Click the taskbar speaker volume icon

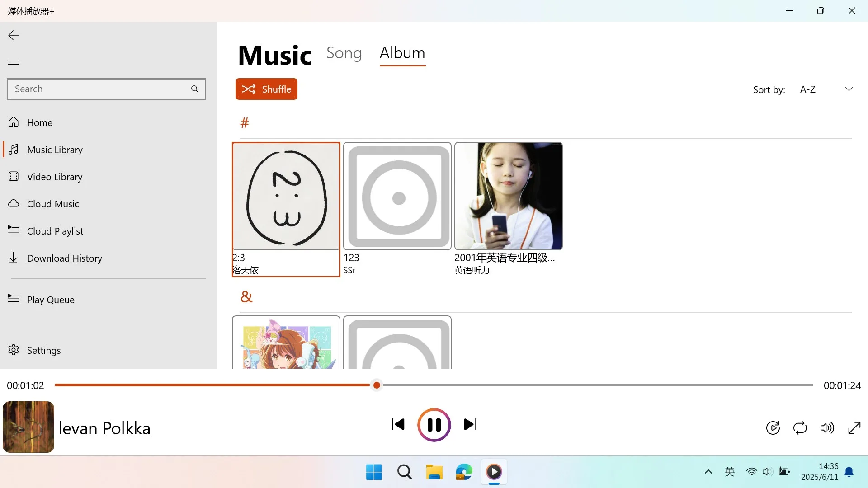click(767, 472)
